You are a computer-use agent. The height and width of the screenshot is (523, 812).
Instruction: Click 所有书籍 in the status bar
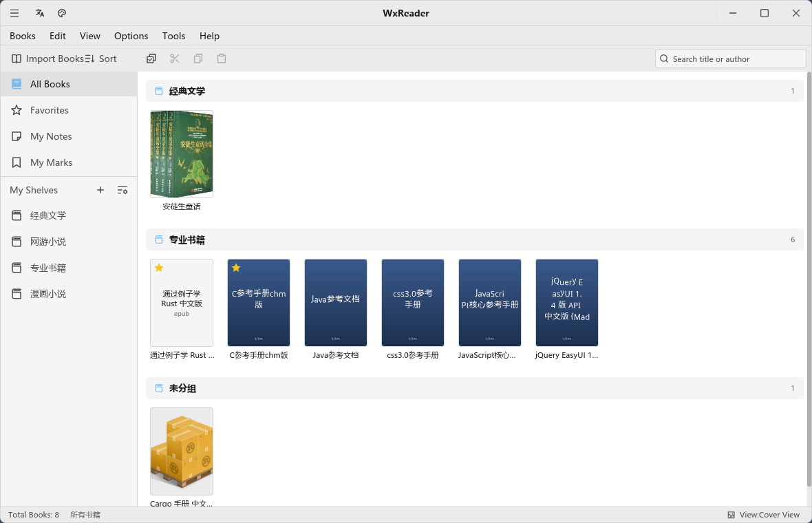pos(85,515)
